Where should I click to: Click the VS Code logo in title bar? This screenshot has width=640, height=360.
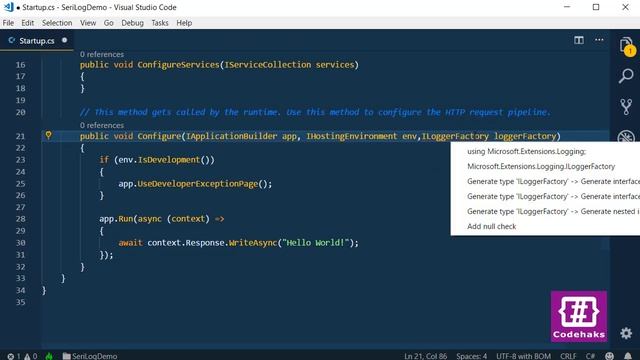[8, 7]
